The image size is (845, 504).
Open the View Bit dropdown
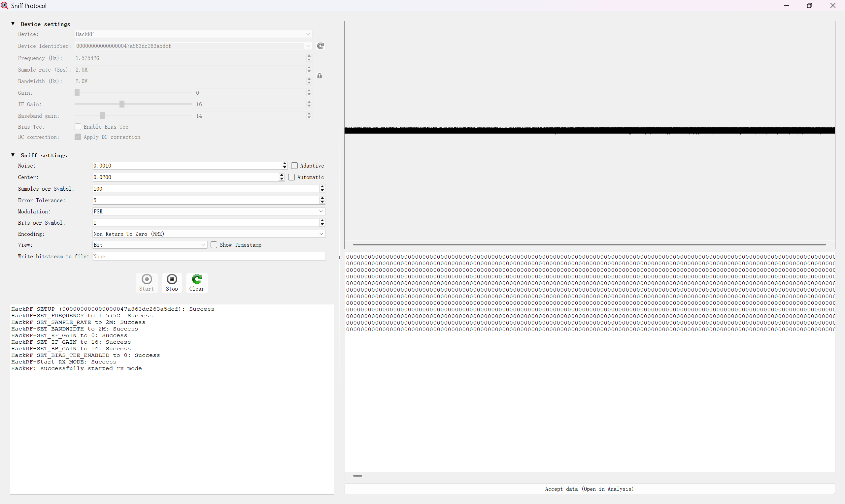coord(150,245)
